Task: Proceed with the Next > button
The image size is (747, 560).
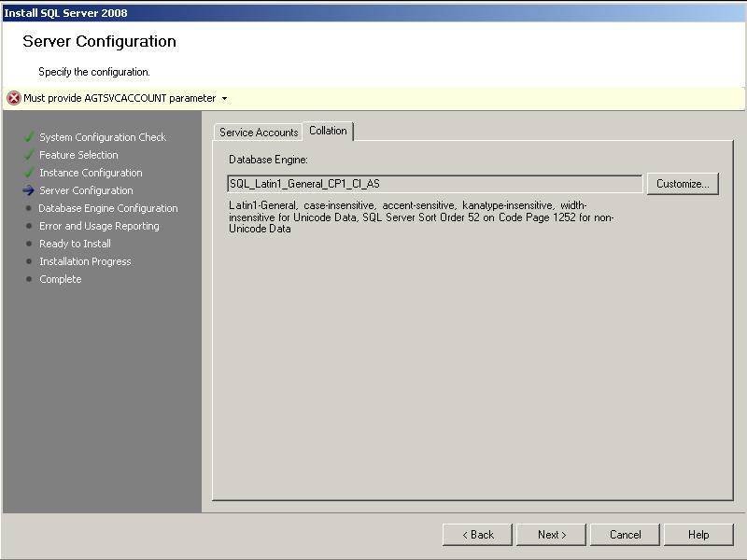Action: click(x=551, y=535)
